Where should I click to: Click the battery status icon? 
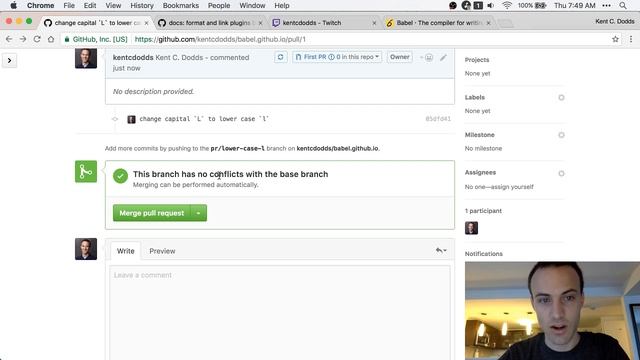tap(540, 5)
